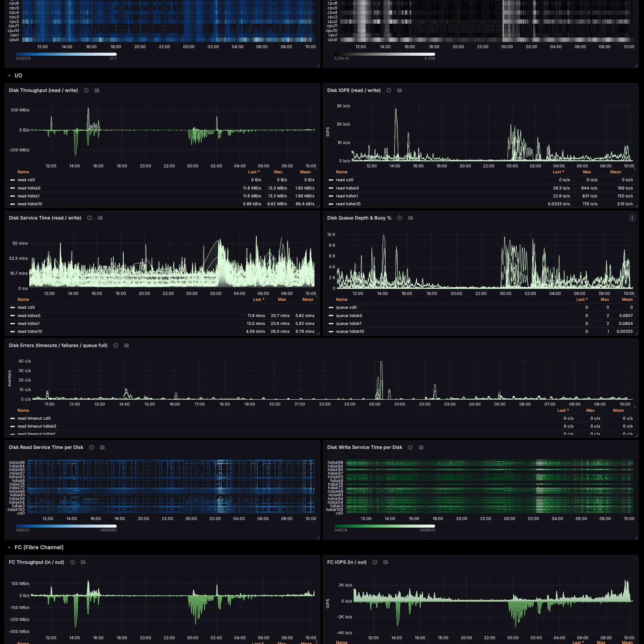The image size is (644, 644).
Task: Toggle read hdisk0 series in Disk Throughput legend
Action: [x=29, y=188]
